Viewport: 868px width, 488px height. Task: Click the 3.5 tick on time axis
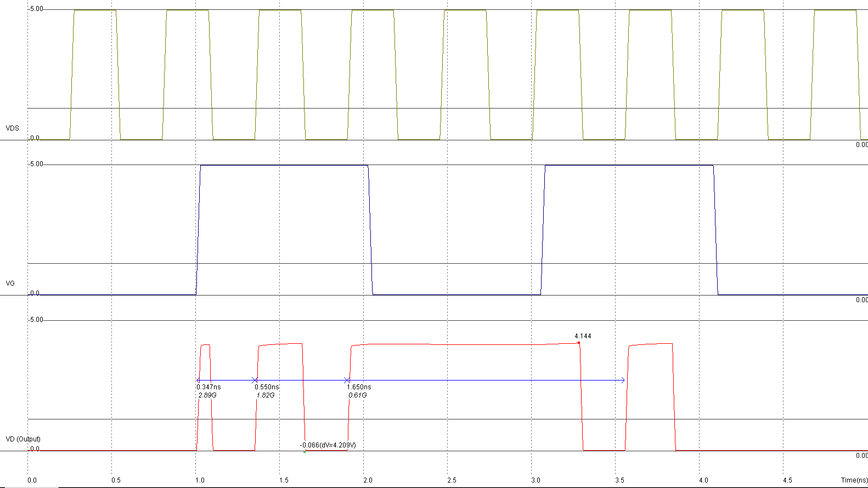pyautogui.click(x=619, y=480)
